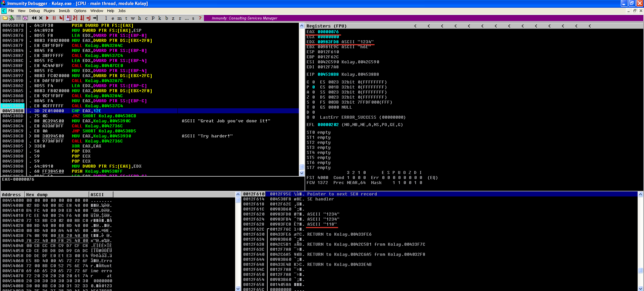
Task: Click the Restart program rewind icon
Action: point(34,18)
